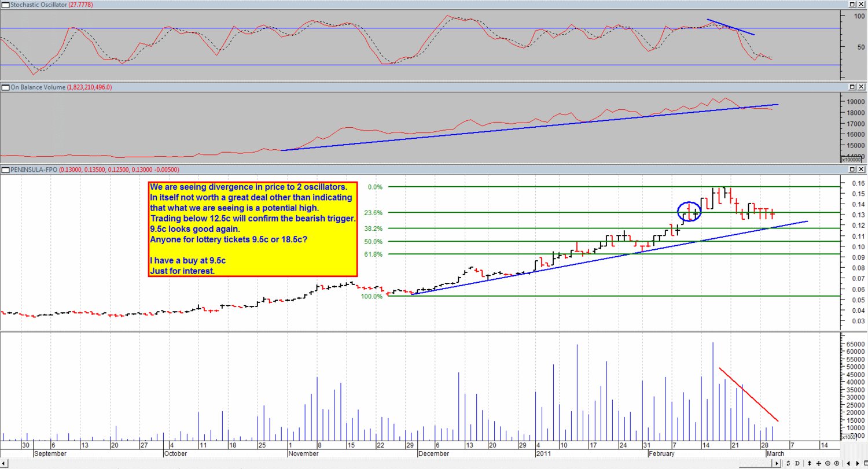Click the 100 value on Stochastic axis
This screenshot has width=868, height=469.
(x=859, y=16)
